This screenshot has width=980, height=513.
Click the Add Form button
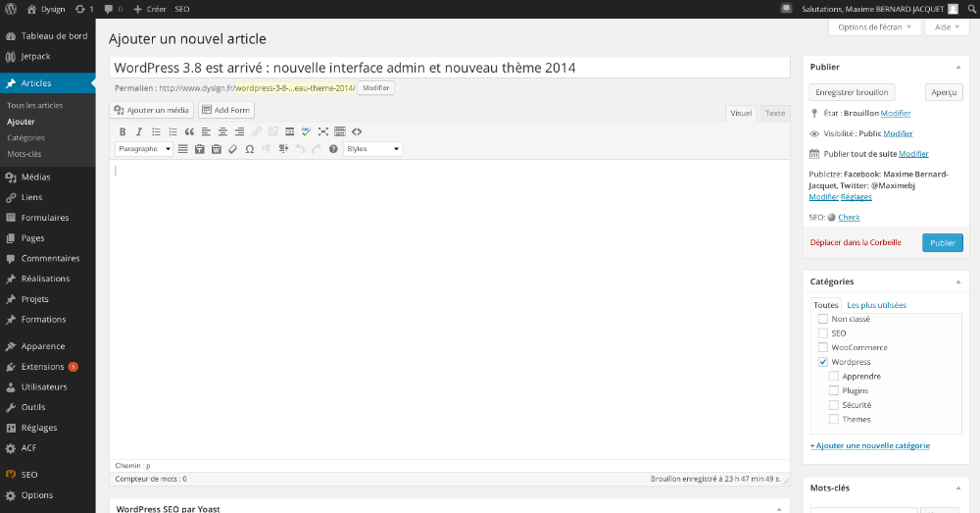(226, 110)
